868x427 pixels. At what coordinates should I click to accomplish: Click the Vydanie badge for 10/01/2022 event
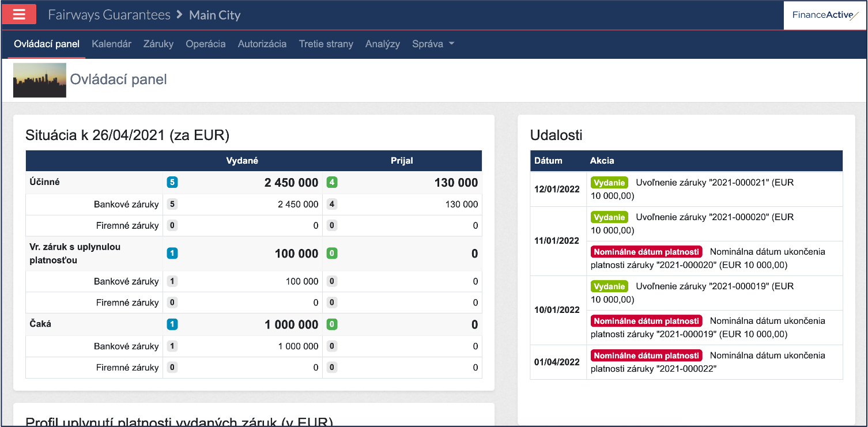point(609,286)
